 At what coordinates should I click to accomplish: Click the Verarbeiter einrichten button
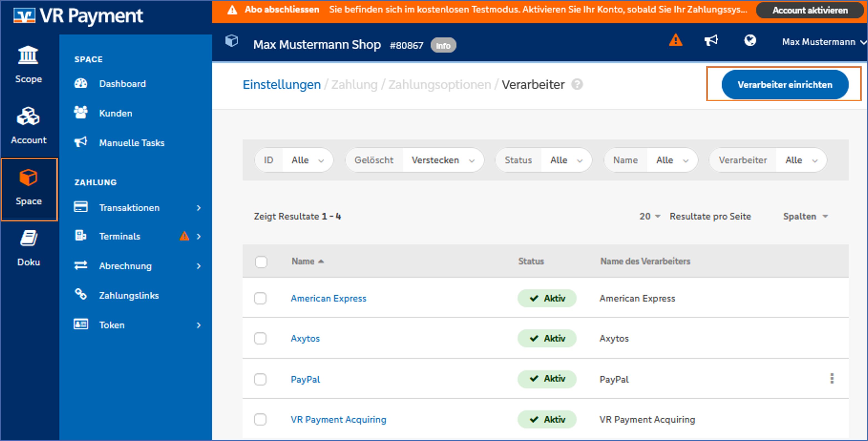(785, 85)
